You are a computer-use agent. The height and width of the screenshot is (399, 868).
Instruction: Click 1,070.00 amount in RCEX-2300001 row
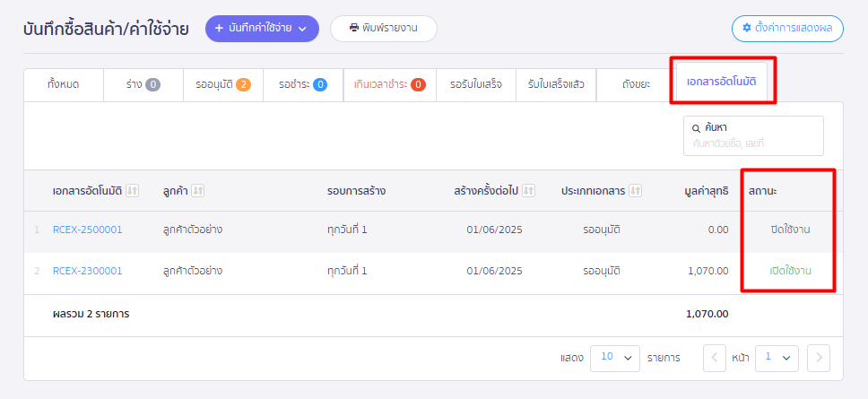tap(708, 271)
